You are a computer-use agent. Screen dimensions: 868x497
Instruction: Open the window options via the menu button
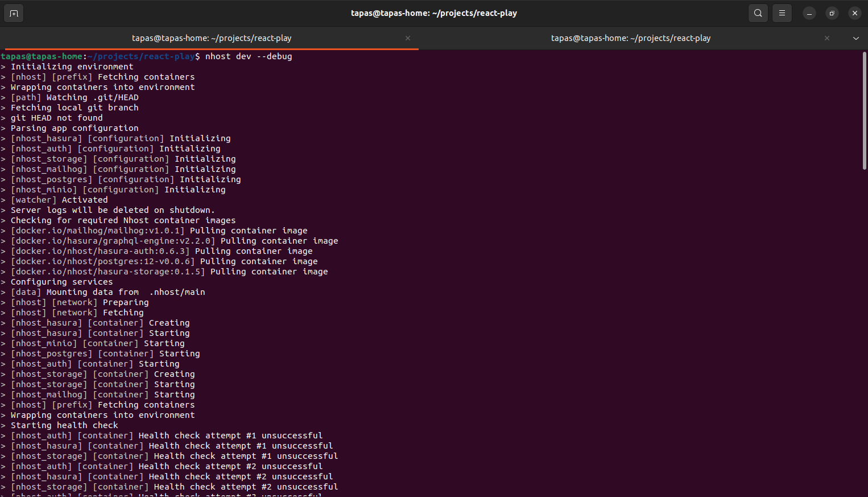782,13
